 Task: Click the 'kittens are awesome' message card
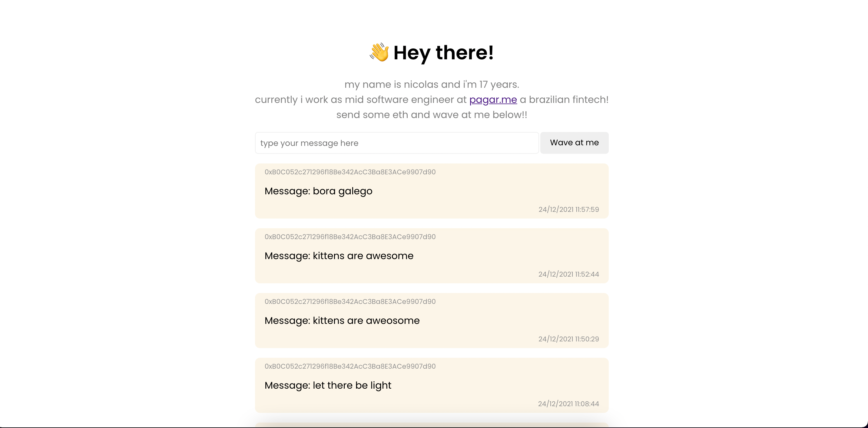coord(432,255)
